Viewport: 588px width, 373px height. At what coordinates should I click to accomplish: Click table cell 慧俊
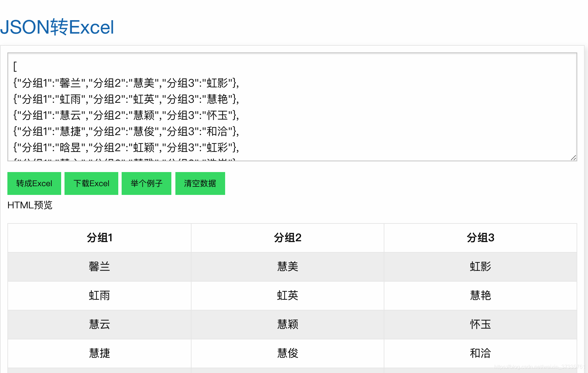coord(288,354)
